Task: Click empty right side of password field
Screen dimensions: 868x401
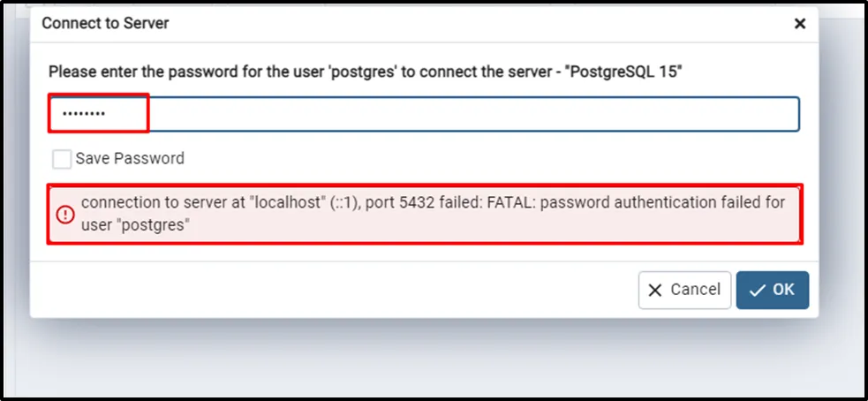Action: click(618, 115)
